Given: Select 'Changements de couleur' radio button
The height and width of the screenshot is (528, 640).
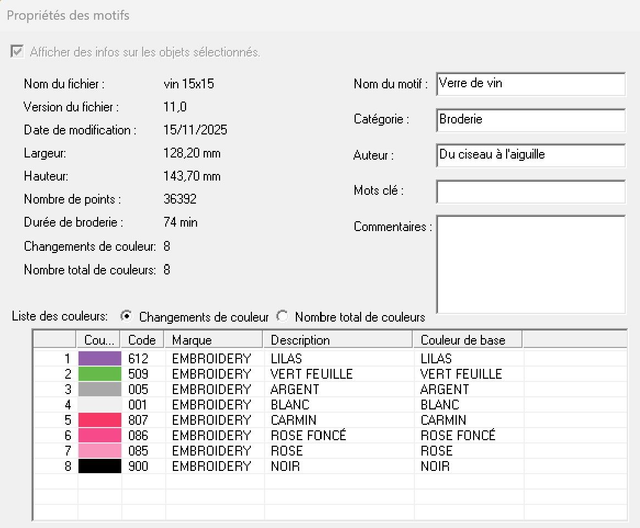Looking at the screenshot, I should [x=126, y=316].
